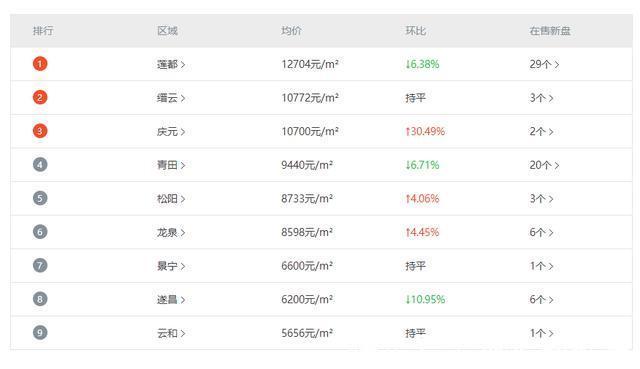Open the 龙泉 district link
Viewport: 640px width, 369px height.
[x=171, y=232]
